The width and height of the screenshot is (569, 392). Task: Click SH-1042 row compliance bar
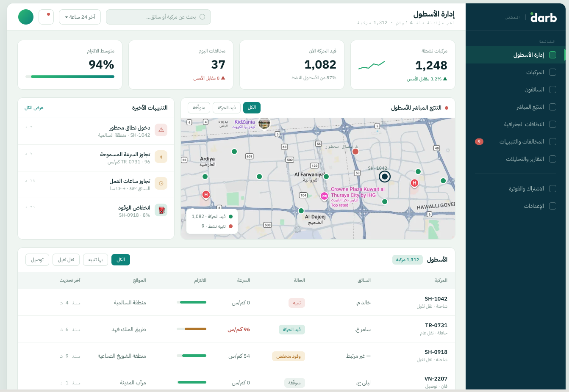(x=192, y=302)
